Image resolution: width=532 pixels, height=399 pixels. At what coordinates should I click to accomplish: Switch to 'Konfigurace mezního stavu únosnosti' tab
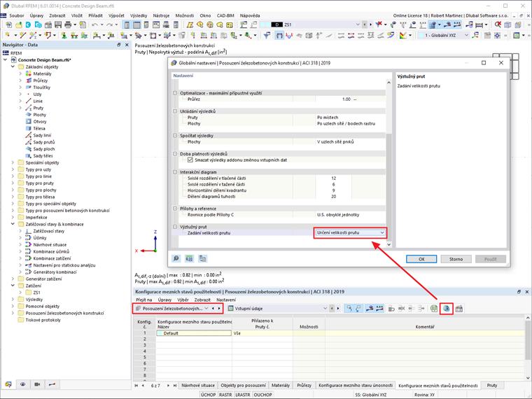[x=355, y=386]
